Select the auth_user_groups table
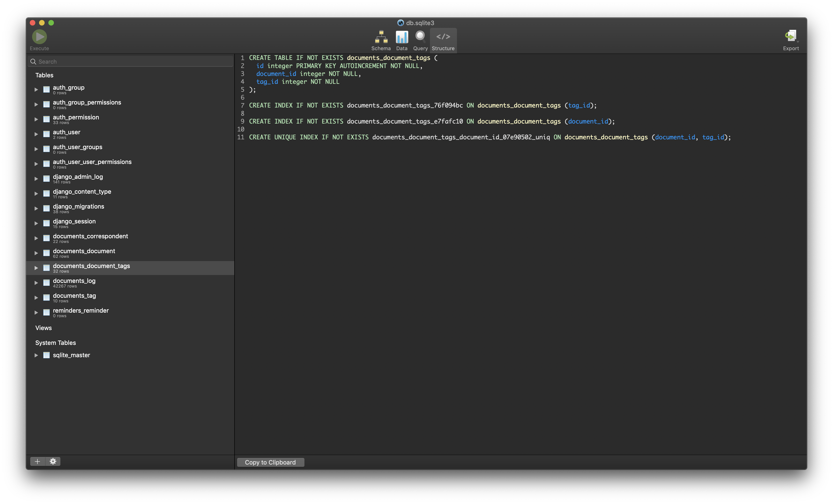This screenshot has height=504, width=833. [x=130, y=149]
